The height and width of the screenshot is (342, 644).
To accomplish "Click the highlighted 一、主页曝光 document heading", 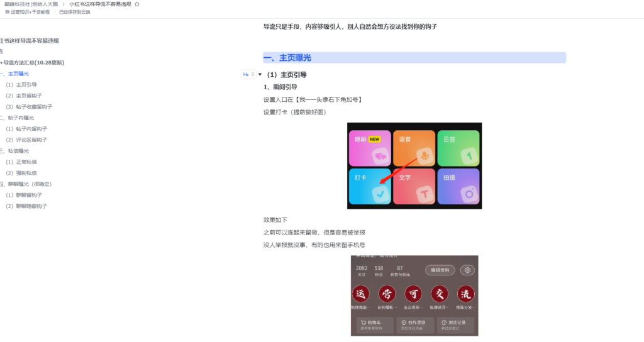I will [414, 58].
